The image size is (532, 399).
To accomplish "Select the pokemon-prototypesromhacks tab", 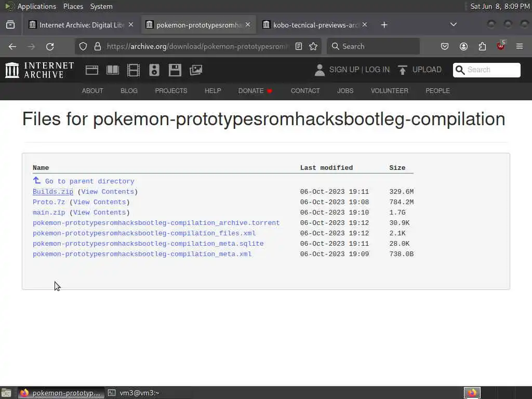I will tap(198, 25).
